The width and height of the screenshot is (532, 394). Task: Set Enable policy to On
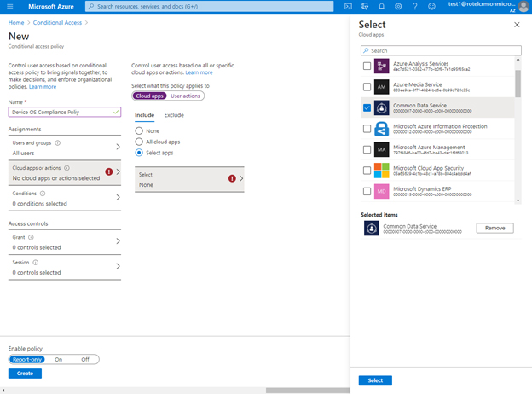58,359
